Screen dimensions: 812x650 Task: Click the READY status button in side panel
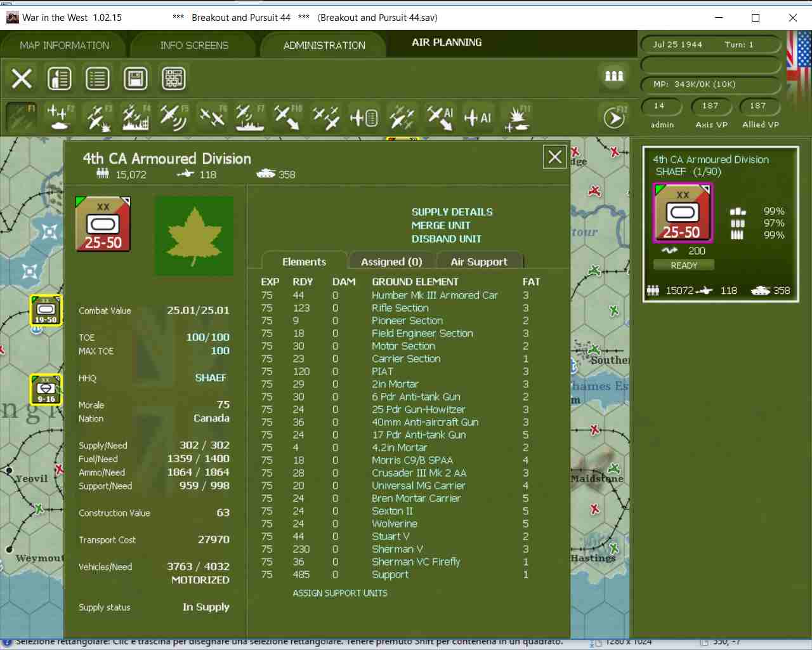click(x=684, y=265)
